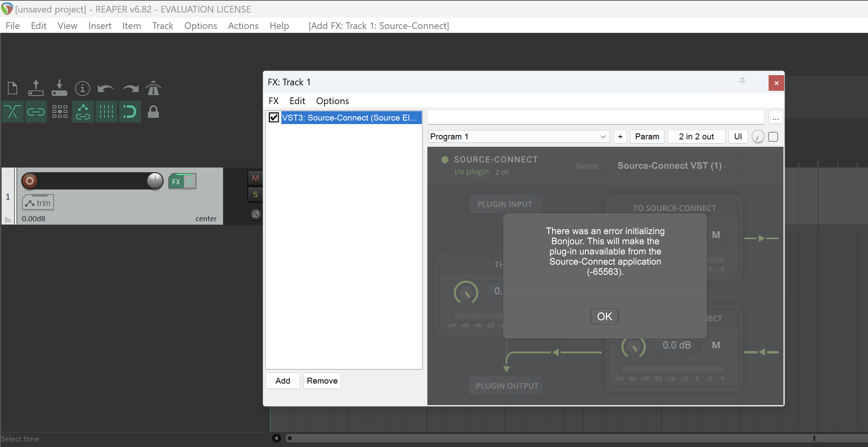The width and height of the screenshot is (868, 447).
Task: Open Project Settings info icon
Action: (x=83, y=88)
